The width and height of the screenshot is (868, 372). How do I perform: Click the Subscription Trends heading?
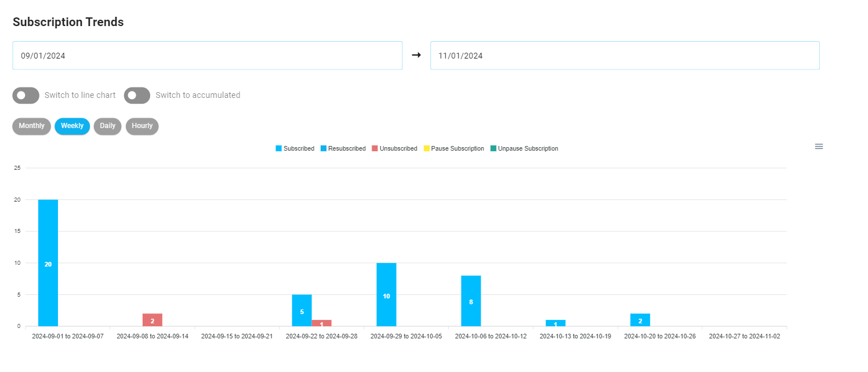68,22
